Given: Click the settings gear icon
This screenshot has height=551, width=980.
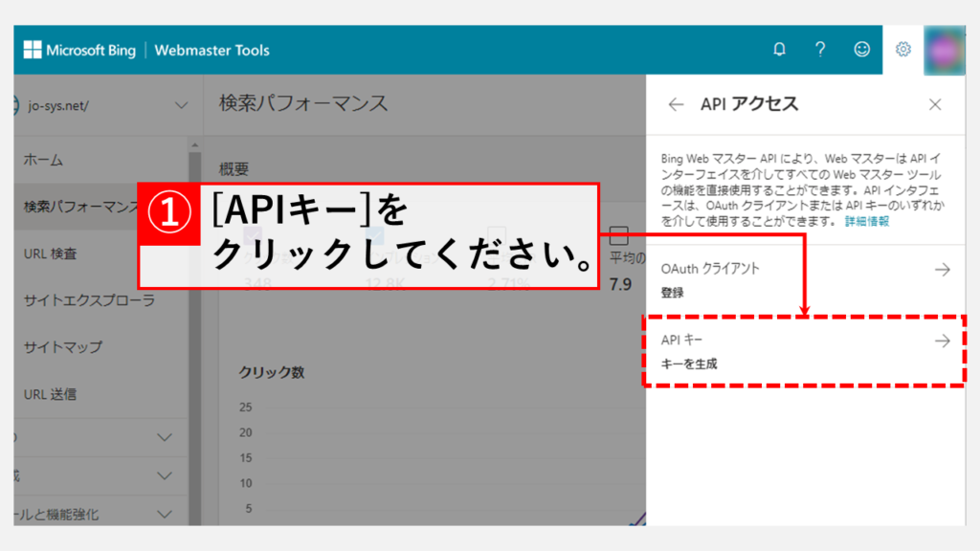Looking at the screenshot, I should [902, 50].
